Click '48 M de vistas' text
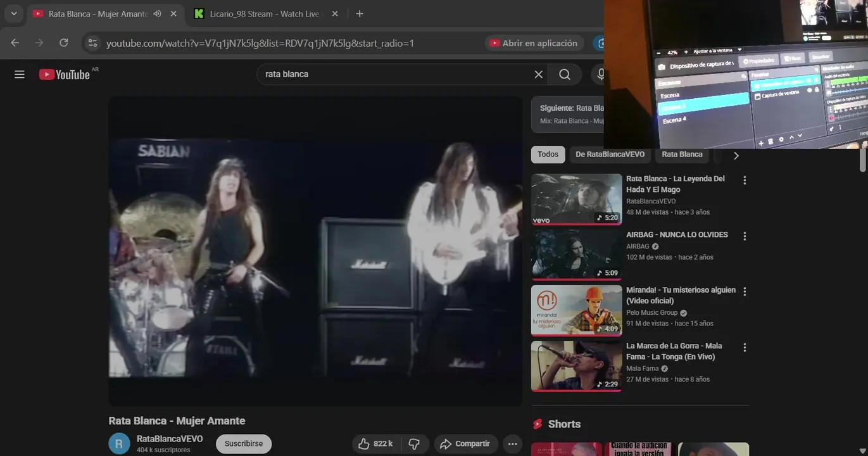Screen dimensions: 868x456 tap(647, 212)
